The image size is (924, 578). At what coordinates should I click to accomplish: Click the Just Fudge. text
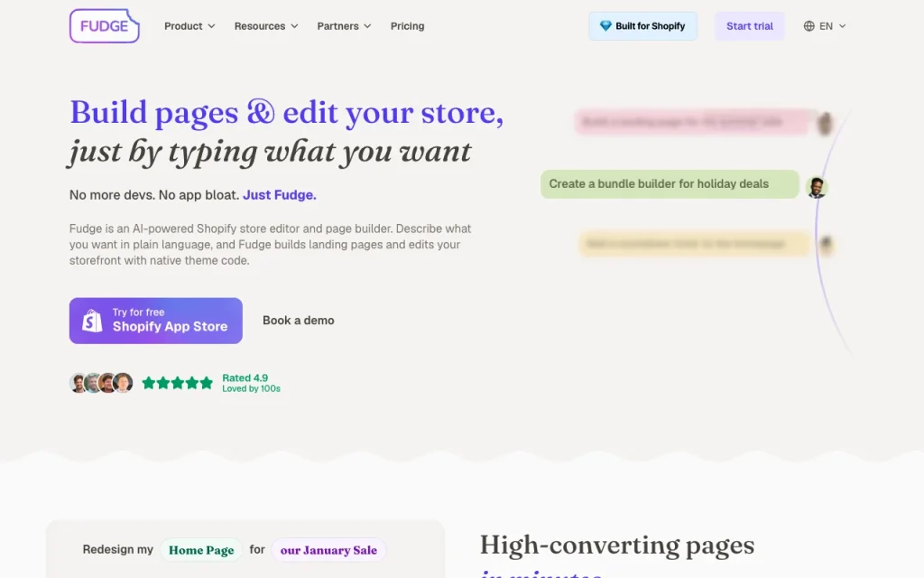[280, 195]
